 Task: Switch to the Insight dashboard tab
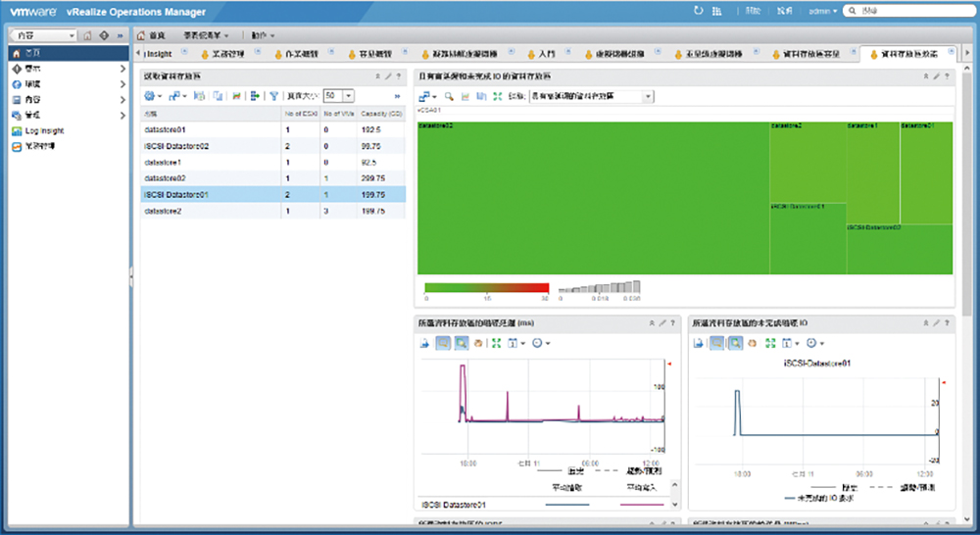pyautogui.click(x=160, y=54)
